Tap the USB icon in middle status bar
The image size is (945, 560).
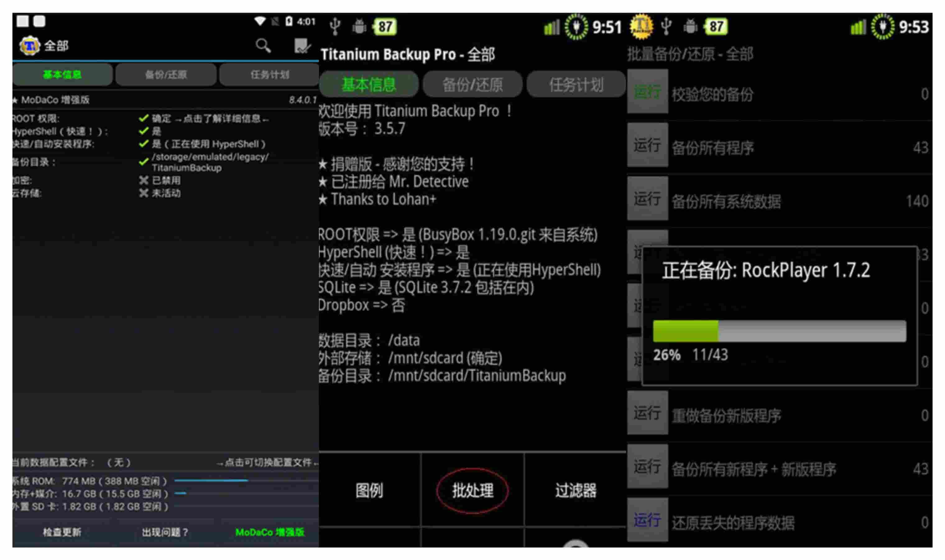click(x=335, y=26)
